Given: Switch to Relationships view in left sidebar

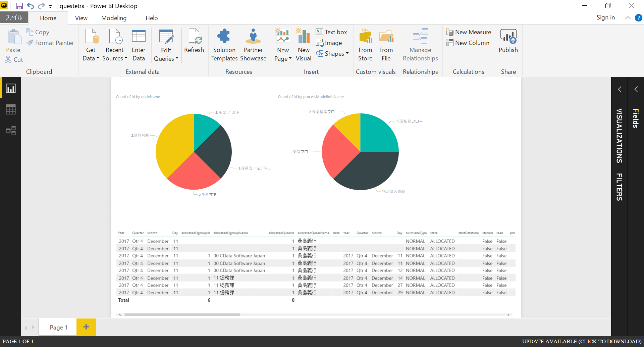Looking at the screenshot, I should tap(11, 131).
